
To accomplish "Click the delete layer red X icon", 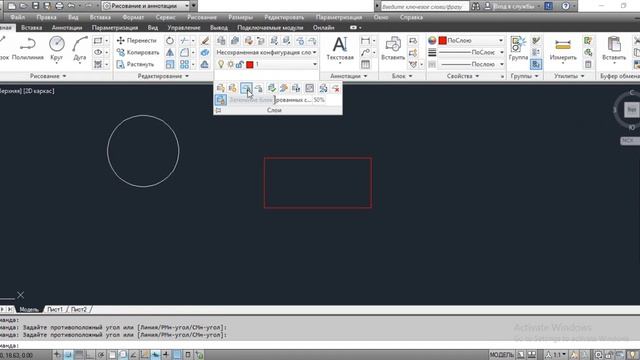I will [x=336, y=88].
